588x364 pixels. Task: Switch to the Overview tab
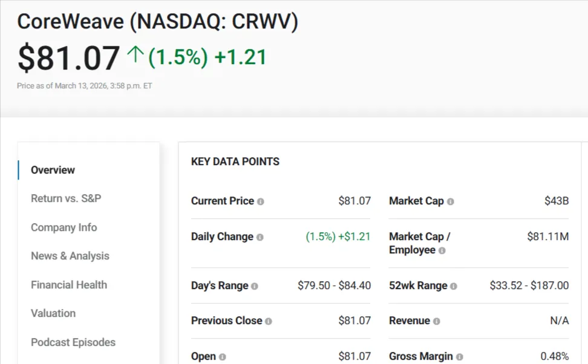tap(53, 170)
